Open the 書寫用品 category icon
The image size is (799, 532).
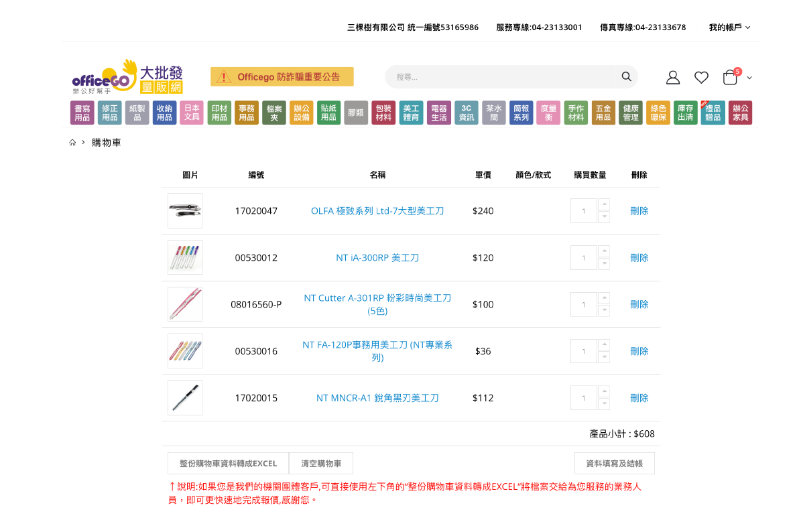[82, 113]
